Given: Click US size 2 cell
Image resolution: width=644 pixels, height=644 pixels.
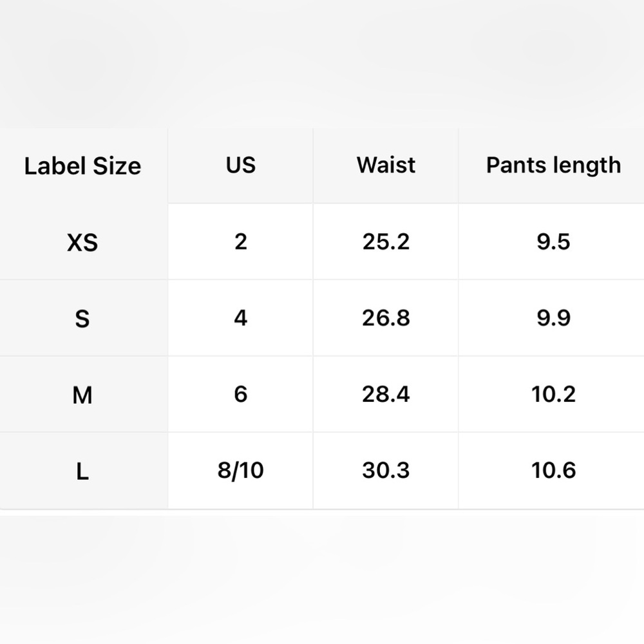Looking at the screenshot, I should point(241,241).
